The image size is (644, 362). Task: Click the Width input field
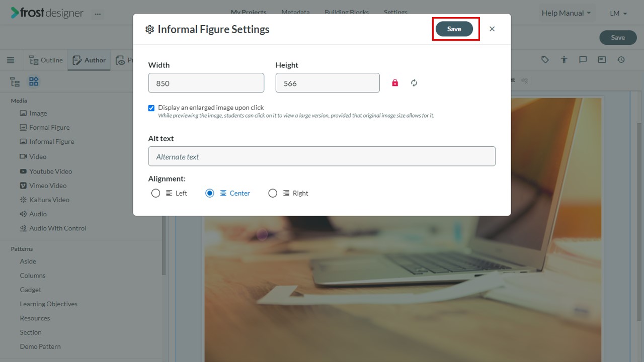click(x=206, y=83)
